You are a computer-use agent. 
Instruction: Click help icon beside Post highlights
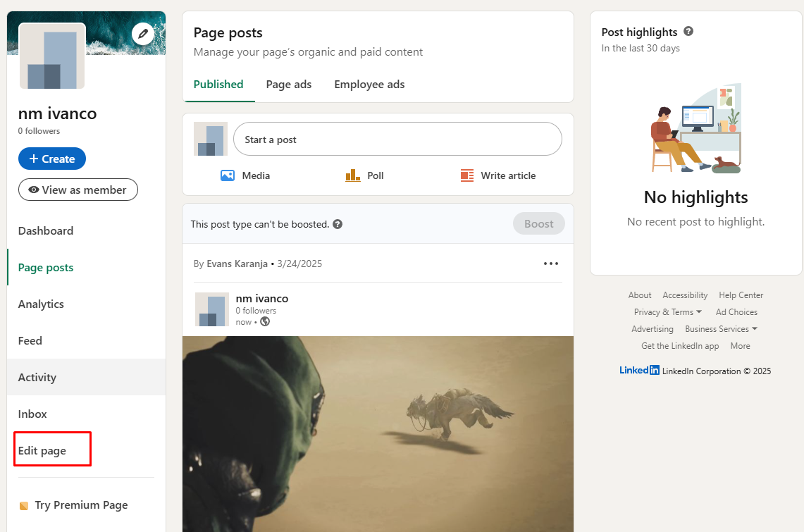[688, 31]
